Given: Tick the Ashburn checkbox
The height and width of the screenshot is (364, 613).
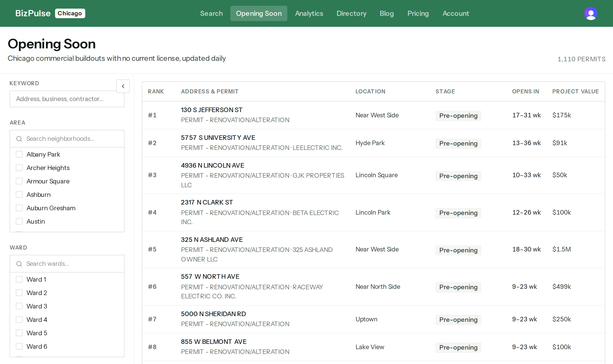Looking at the screenshot, I should click(19, 194).
